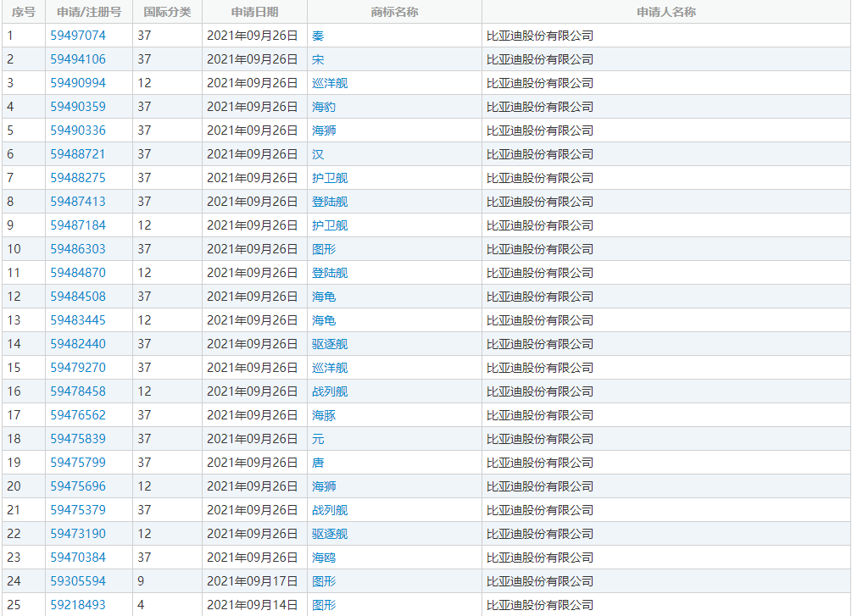
Task: Open registration number 59483445
Action: coord(78,320)
